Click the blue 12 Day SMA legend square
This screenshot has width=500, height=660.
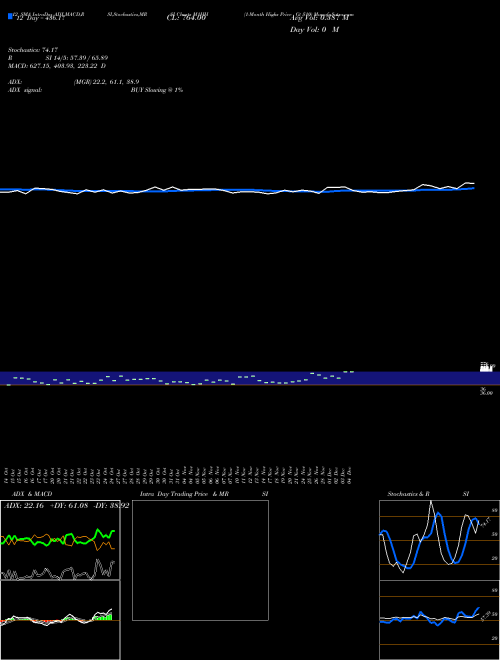click(x=10, y=16)
